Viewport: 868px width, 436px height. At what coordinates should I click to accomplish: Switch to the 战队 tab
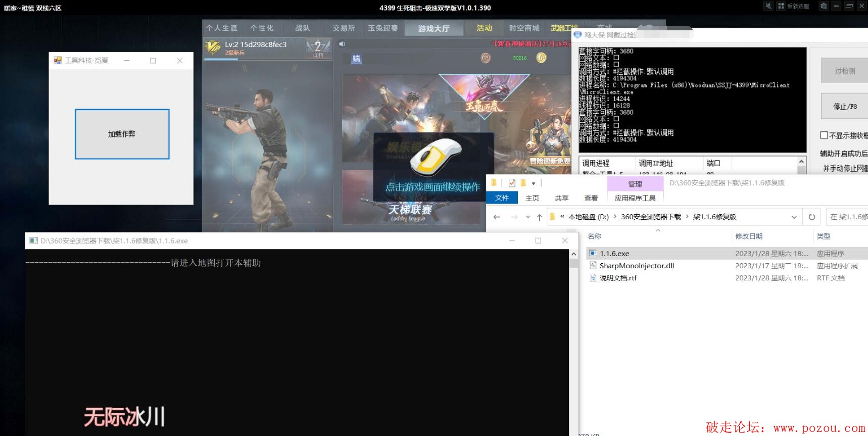(303, 28)
